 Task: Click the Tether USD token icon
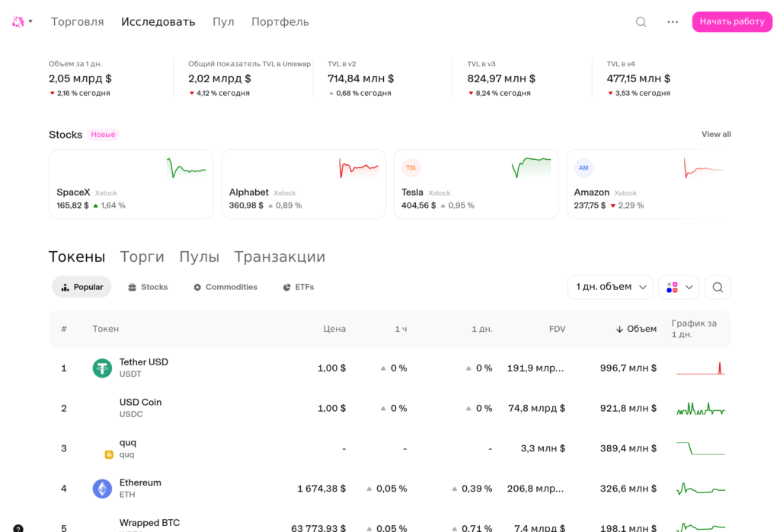pyautogui.click(x=103, y=368)
